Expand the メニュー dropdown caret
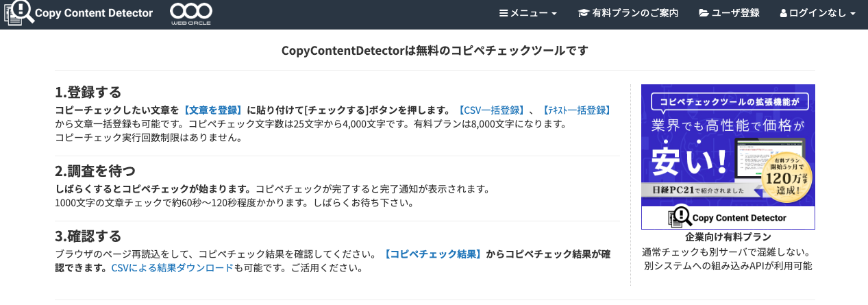This screenshot has height=305, width=868. click(x=554, y=14)
